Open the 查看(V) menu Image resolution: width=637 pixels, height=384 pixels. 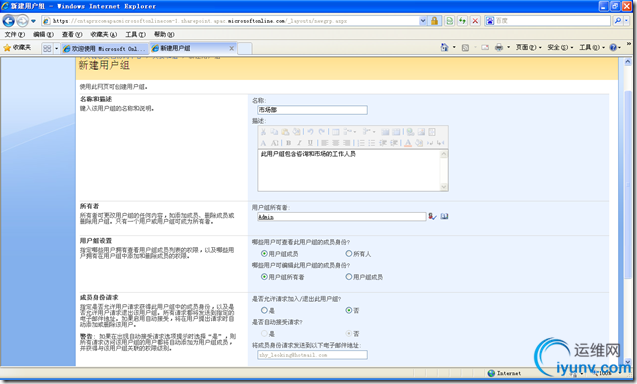coord(72,35)
